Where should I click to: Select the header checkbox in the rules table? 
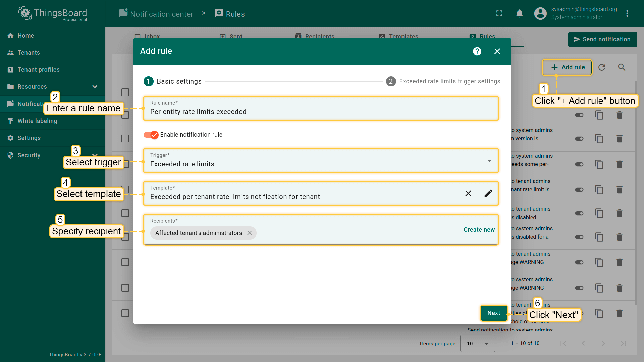[125, 92]
